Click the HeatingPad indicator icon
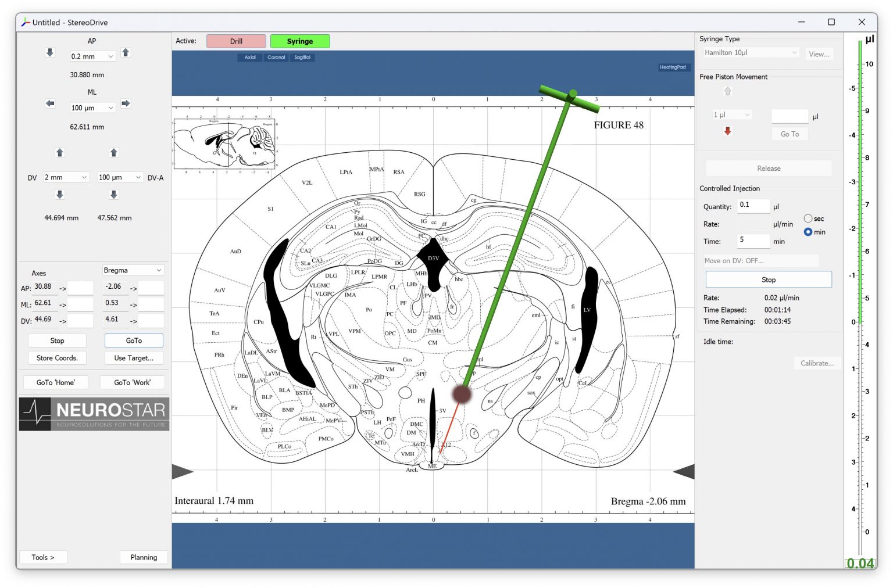893x588 pixels. pyautogui.click(x=673, y=67)
